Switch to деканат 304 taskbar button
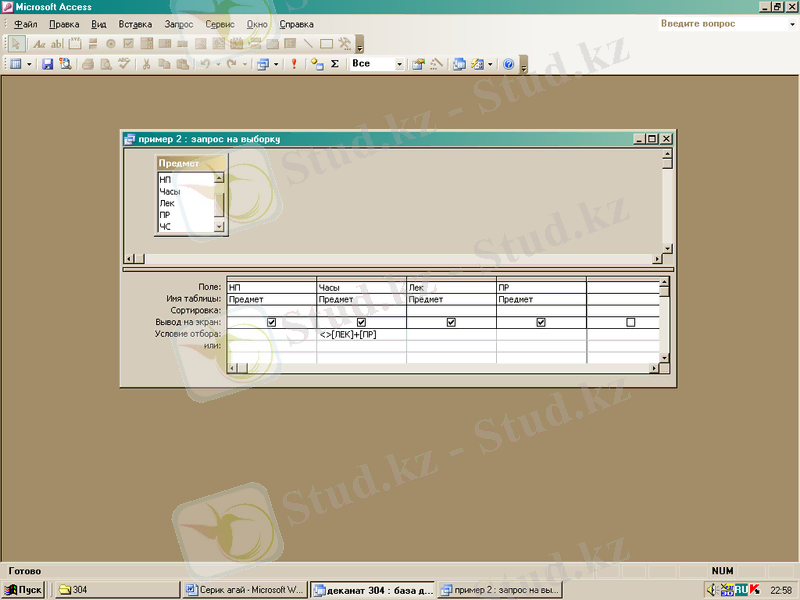 coord(372,589)
